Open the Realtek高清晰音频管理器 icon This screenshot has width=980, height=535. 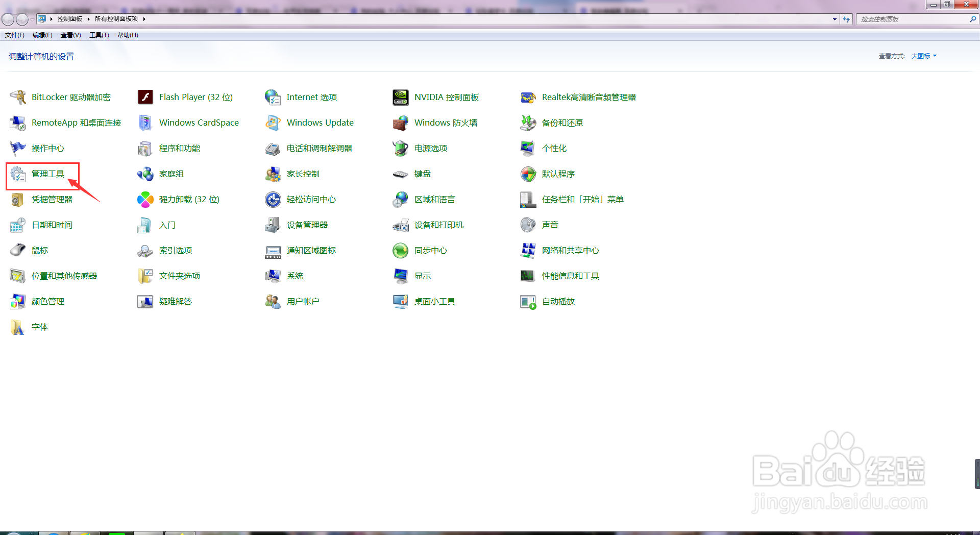pos(528,97)
